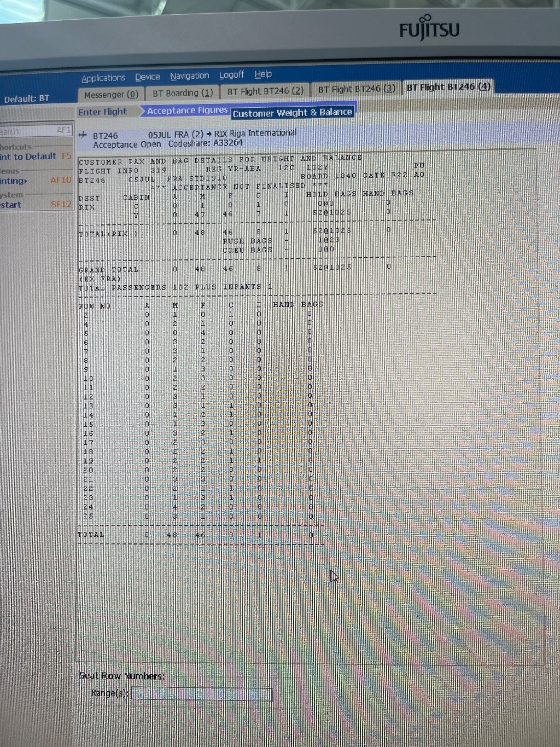The image size is (560, 747).
Task: Open the Applications menu
Action: click(103, 78)
